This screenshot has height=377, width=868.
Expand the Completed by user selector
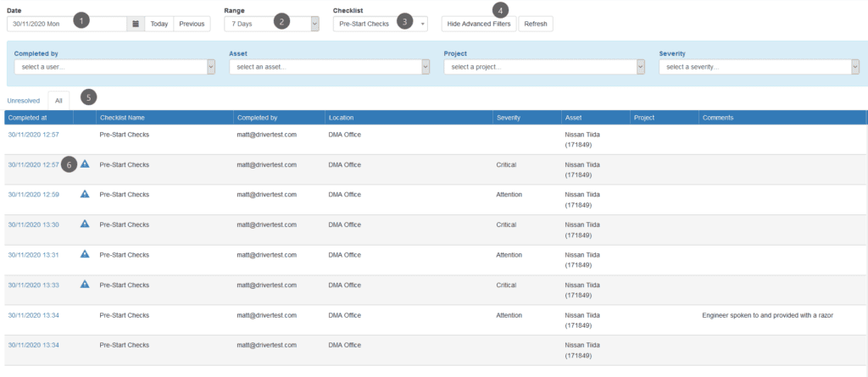[x=114, y=67]
